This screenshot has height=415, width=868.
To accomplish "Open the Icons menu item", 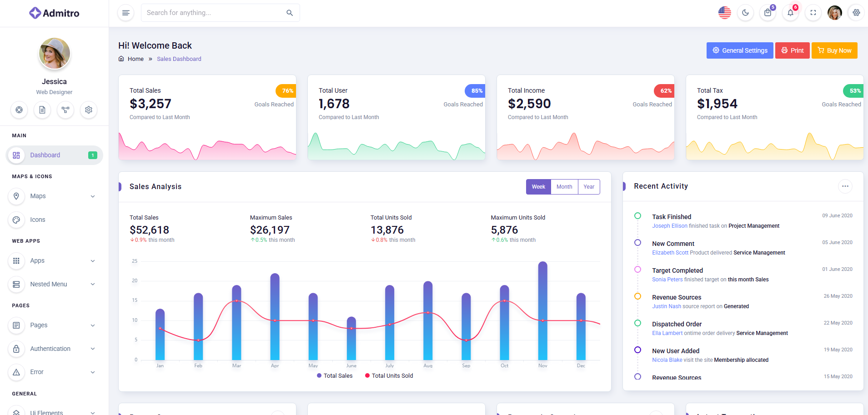I will [x=55, y=220].
